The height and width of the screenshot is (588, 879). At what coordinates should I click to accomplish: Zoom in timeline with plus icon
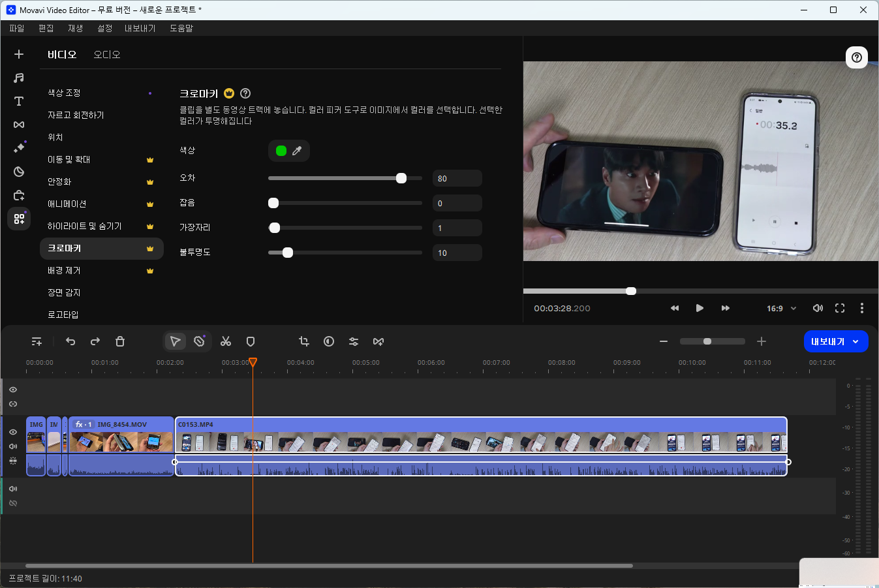[x=762, y=341]
